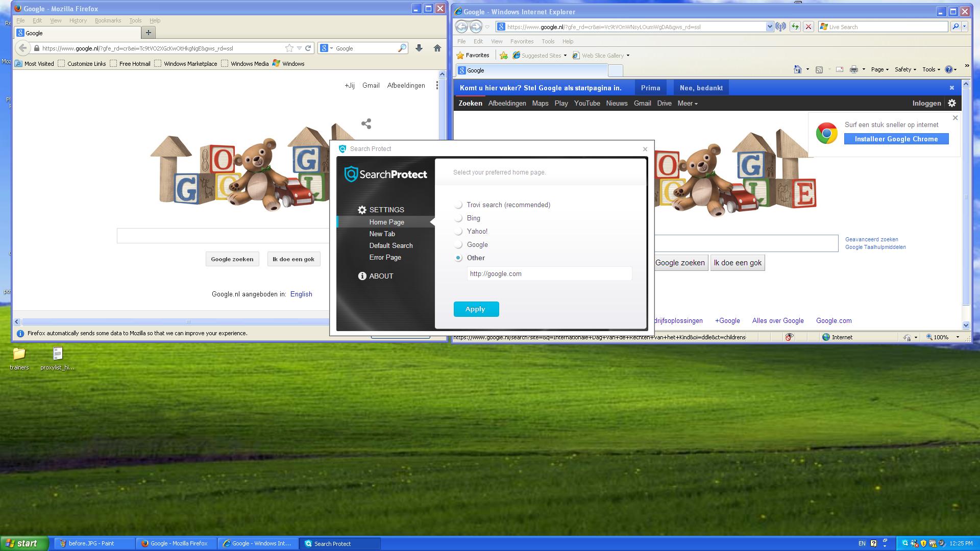Open Most Visited bookmarks in Firefox
Viewport: 980px width, 551px height.
[x=35, y=64]
